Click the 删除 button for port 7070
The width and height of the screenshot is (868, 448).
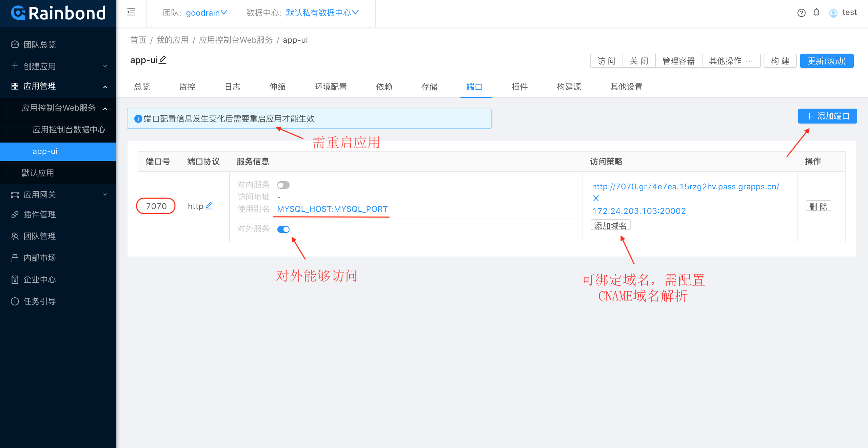pos(818,206)
